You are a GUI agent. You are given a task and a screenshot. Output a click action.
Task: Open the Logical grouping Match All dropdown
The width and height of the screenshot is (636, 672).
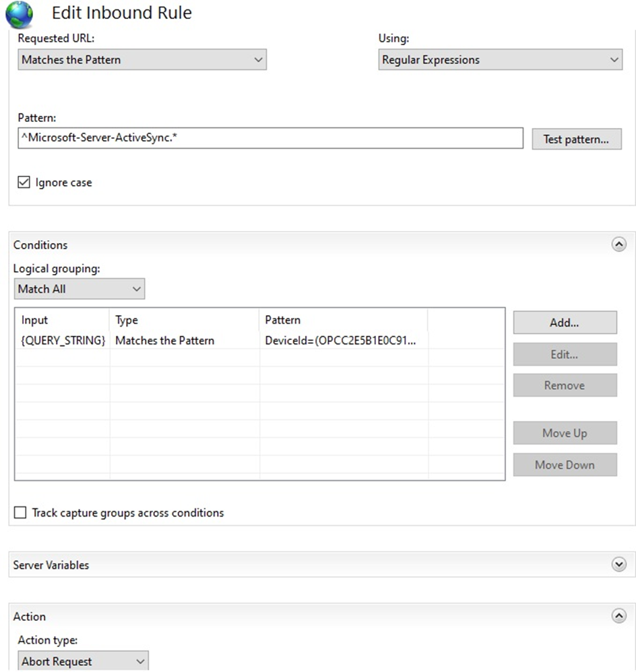click(x=79, y=289)
